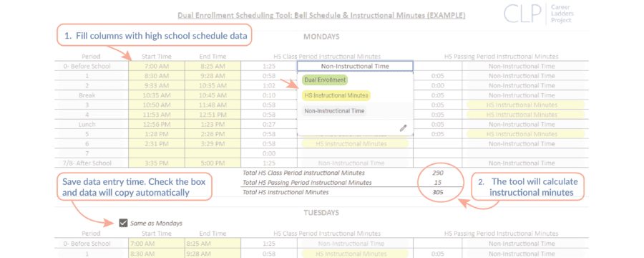Select Mondays 11:53 AM start time cell

(157, 115)
